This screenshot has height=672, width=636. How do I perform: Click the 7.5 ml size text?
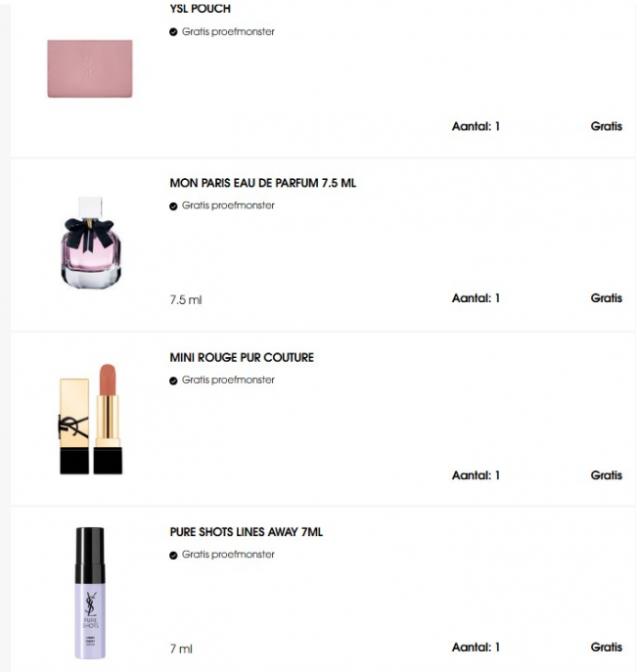[186, 300]
